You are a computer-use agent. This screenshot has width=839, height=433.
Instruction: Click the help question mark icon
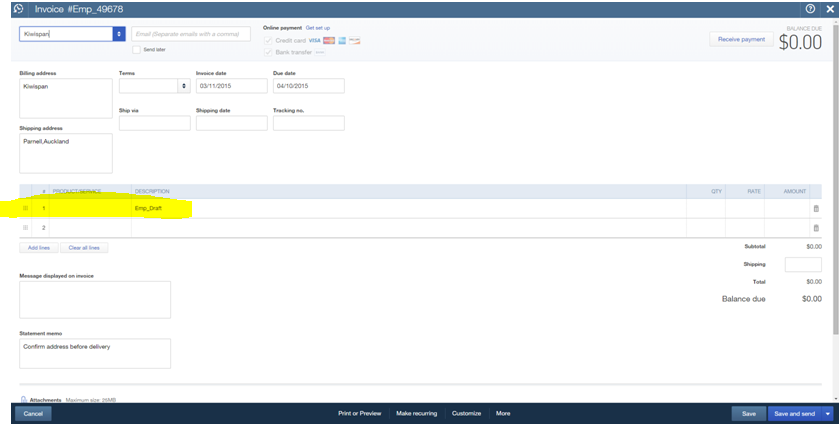(809, 9)
